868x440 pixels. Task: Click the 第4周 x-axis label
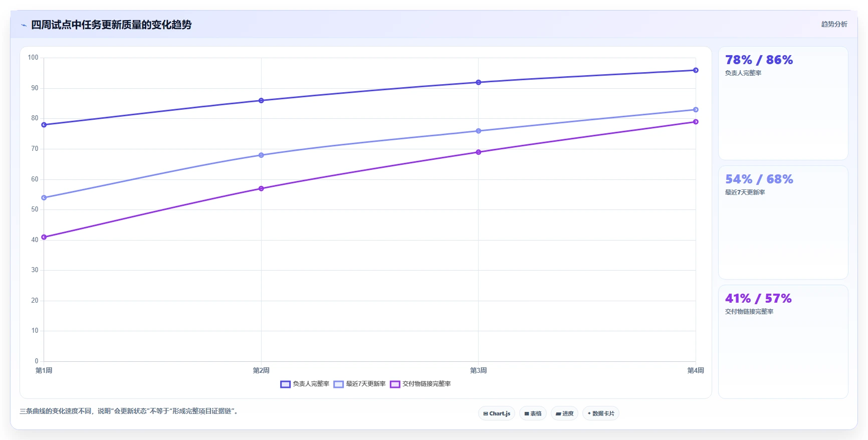[696, 370]
